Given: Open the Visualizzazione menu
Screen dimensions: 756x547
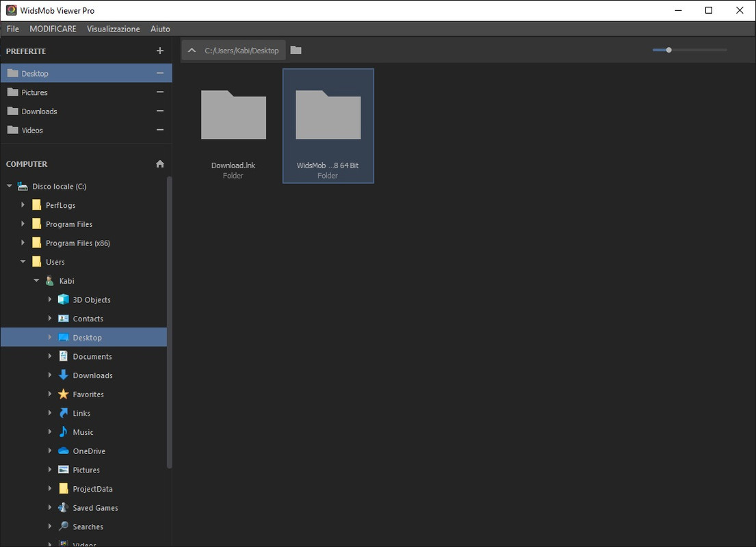Looking at the screenshot, I should [x=114, y=29].
